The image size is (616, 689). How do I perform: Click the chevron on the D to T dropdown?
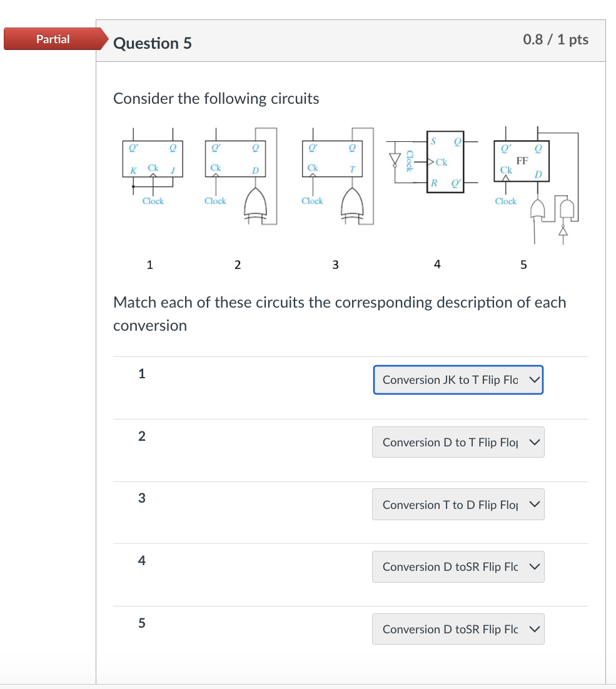pyautogui.click(x=533, y=442)
